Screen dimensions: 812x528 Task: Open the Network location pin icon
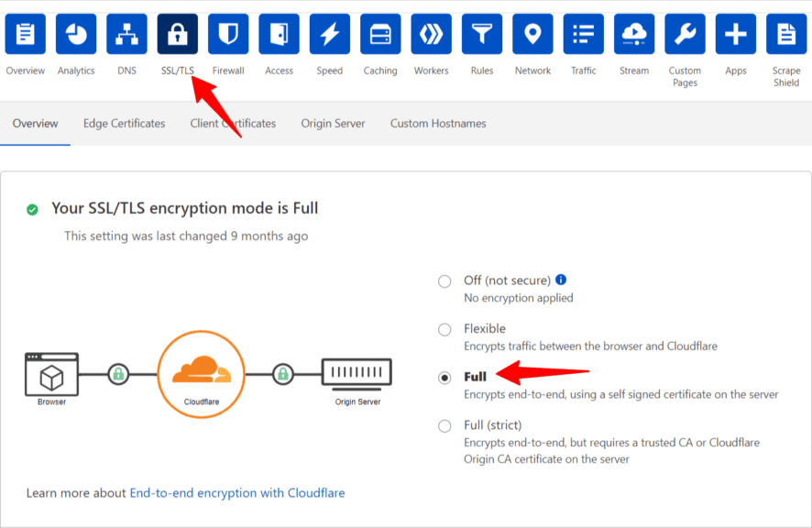click(x=532, y=34)
